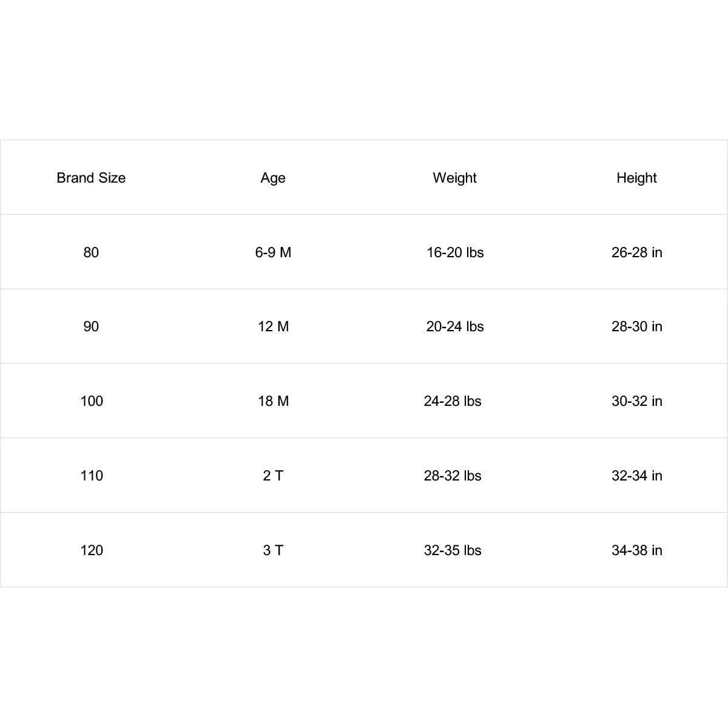
Task: Select the Brand Size column header
Action: pos(91,178)
